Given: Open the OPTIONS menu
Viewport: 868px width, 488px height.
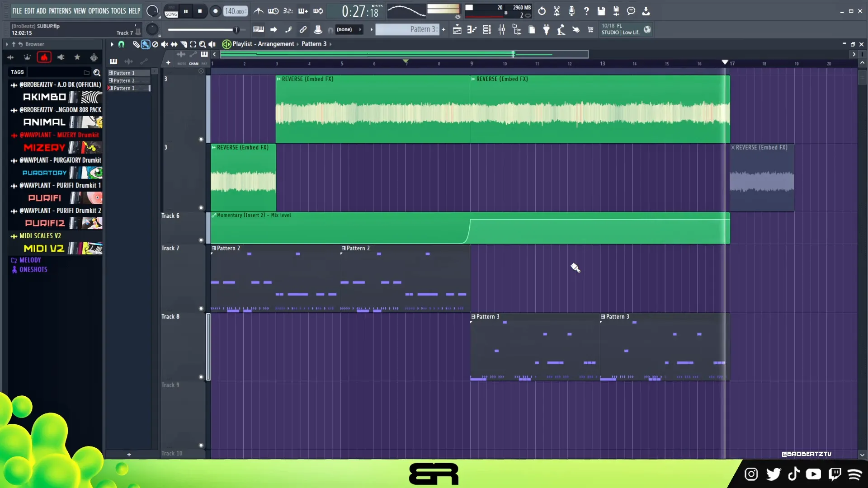Looking at the screenshot, I should coord(99,11).
